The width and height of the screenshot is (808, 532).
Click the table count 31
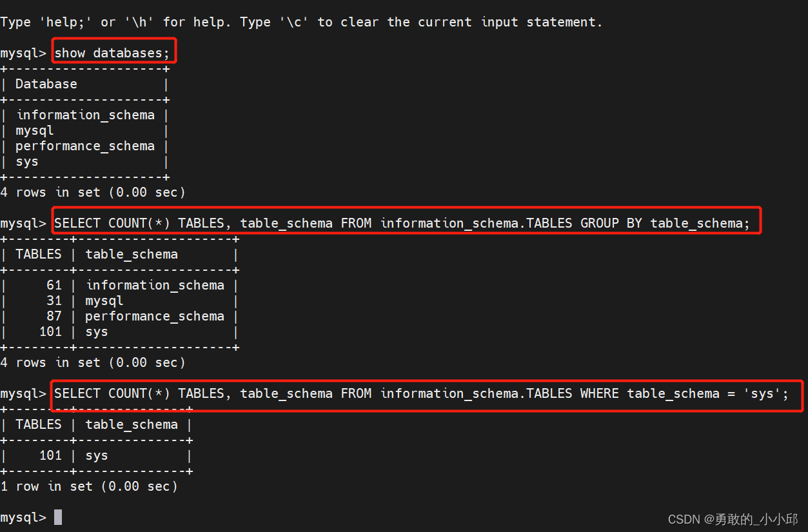point(54,300)
